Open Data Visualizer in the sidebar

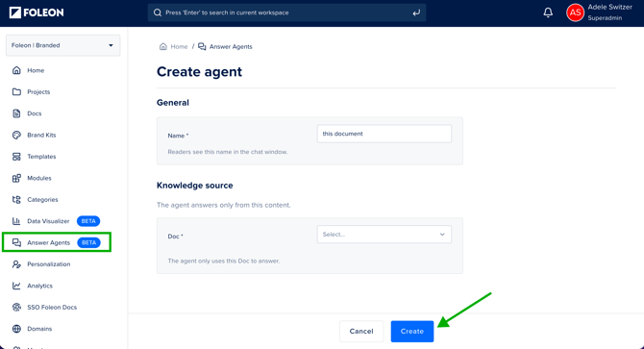(x=48, y=221)
